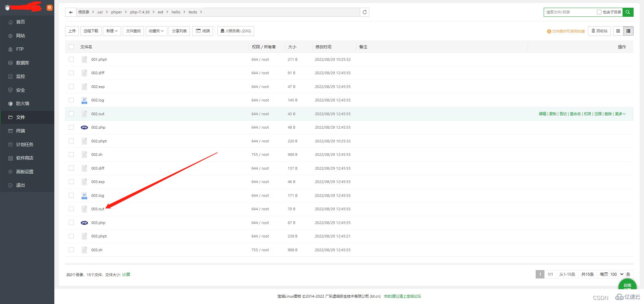Check the box for 001.phpt
The width and height of the screenshot is (644, 304).
pos(71,59)
